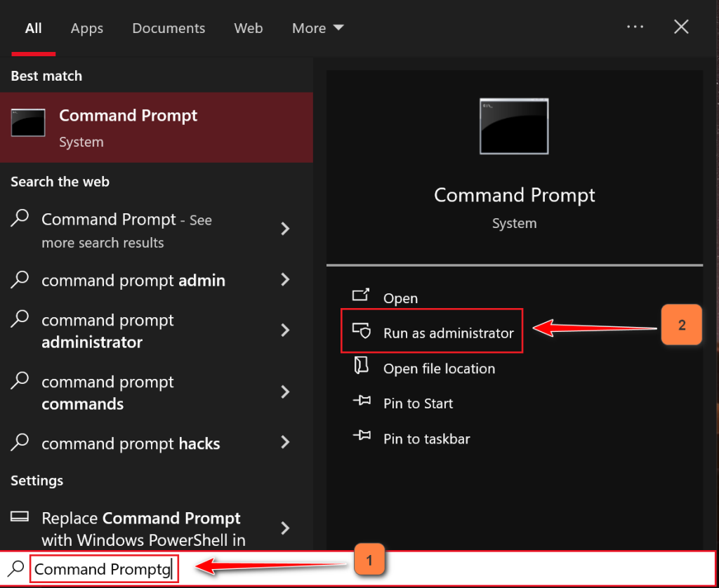719x588 pixels.
Task: Click the Open icon in the actions list
Action: tap(361, 296)
